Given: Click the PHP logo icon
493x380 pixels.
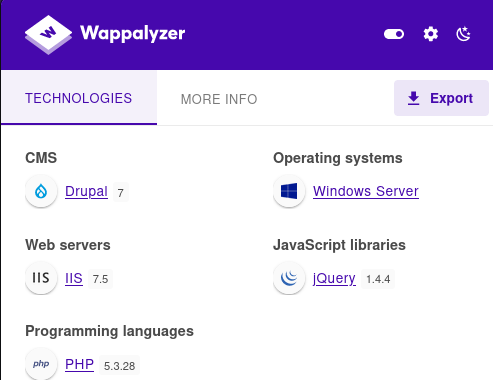Looking at the screenshot, I should (x=41, y=364).
